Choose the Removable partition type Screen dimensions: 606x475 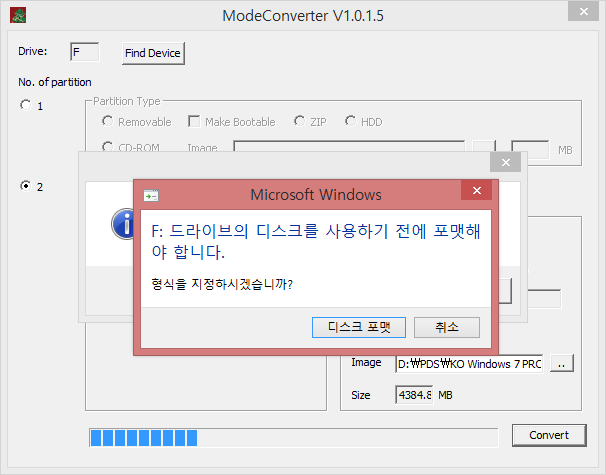[107, 122]
